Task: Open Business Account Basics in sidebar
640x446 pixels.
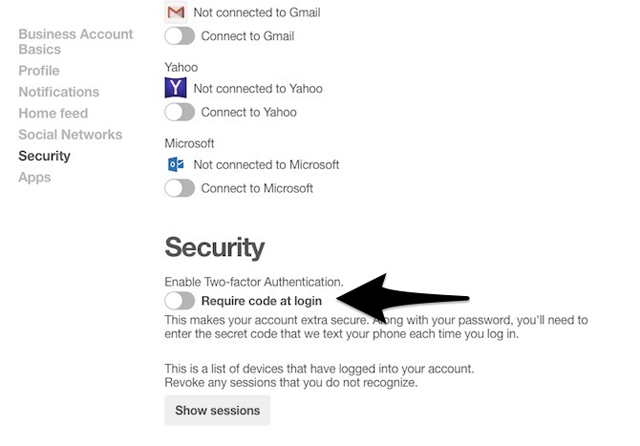Action: click(x=76, y=42)
